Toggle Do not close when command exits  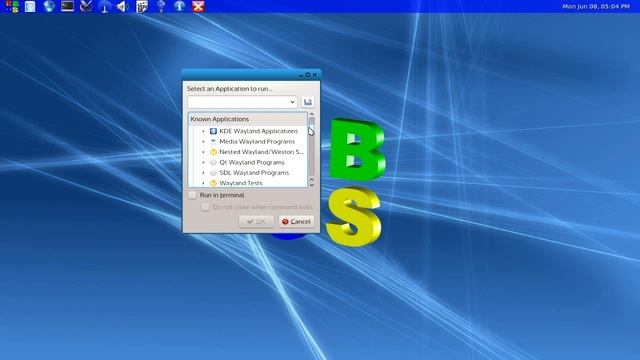click(205, 207)
